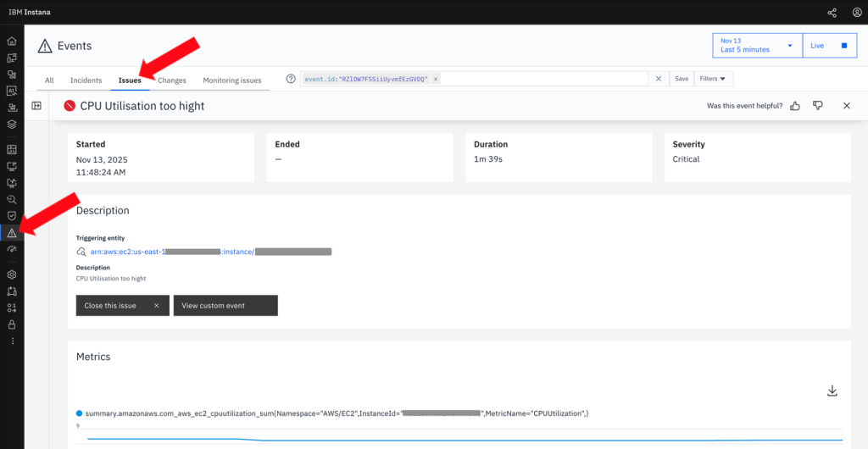This screenshot has width=868, height=449.
Task: Toggle the cpuutilization_sum metric legend
Action: point(332,413)
